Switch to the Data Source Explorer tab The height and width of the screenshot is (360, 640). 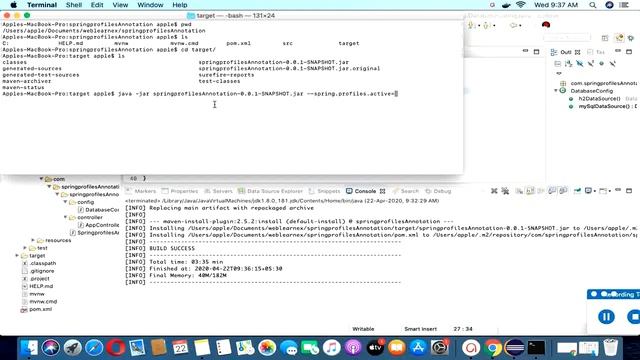(271, 191)
